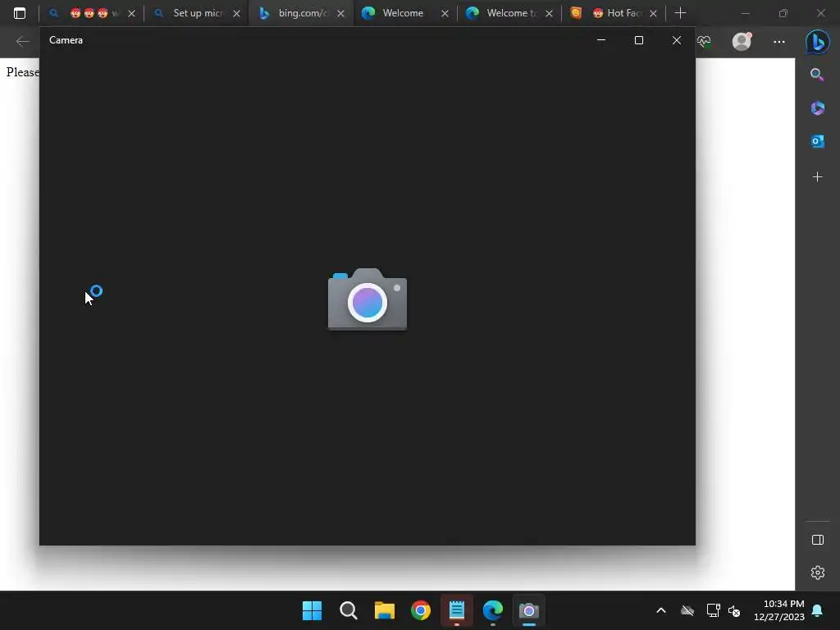Open Edge sidebar settings gear

pyautogui.click(x=818, y=573)
